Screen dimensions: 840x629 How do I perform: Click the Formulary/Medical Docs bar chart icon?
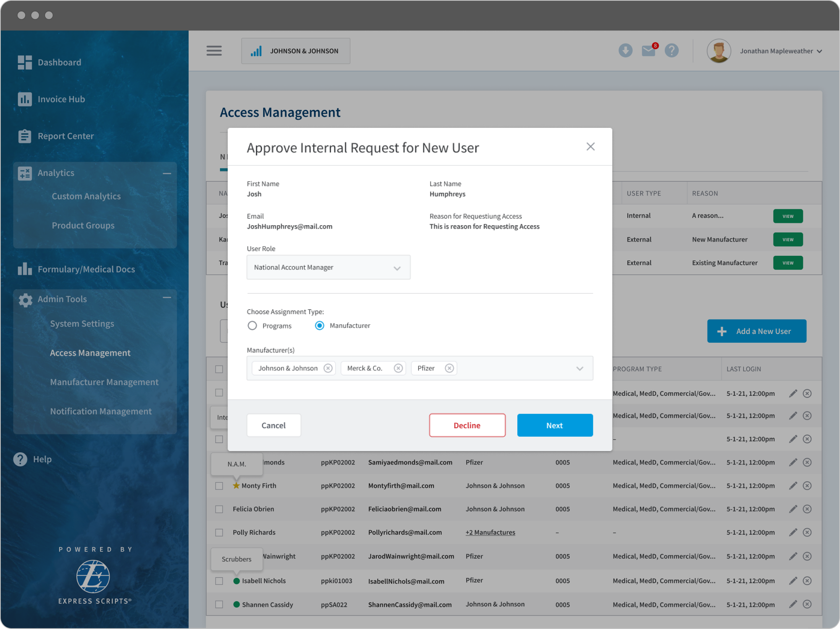(x=25, y=269)
